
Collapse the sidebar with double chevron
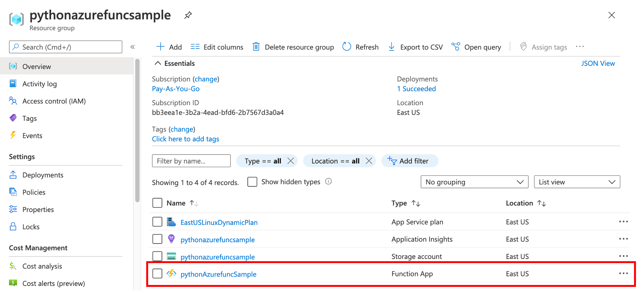coord(132,47)
